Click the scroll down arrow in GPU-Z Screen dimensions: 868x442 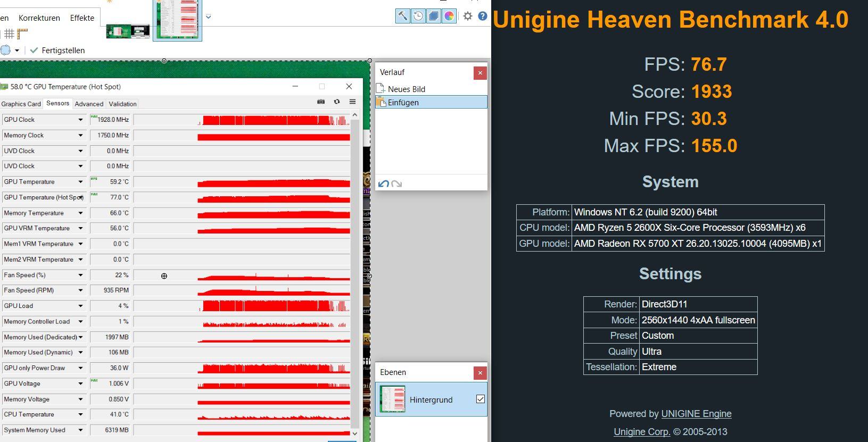click(x=355, y=433)
